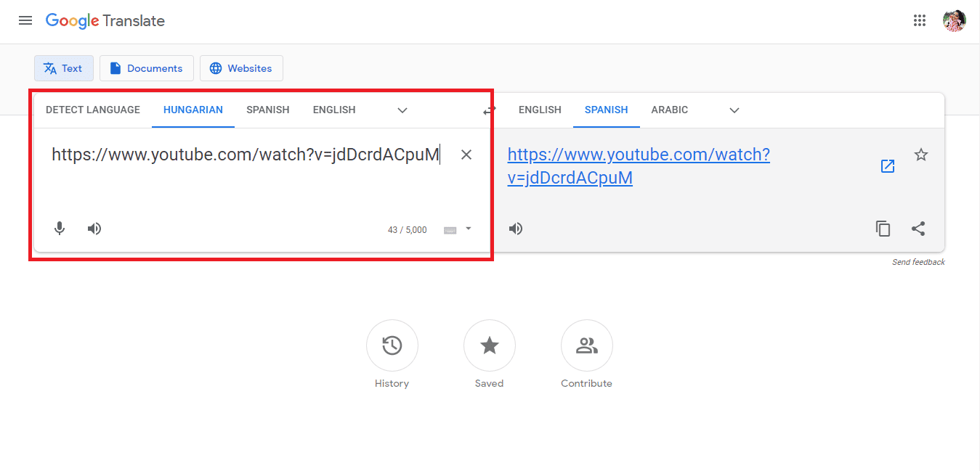This screenshot has height=471, width=980.
Task: Start voice input with microphone
Action: 60,229
